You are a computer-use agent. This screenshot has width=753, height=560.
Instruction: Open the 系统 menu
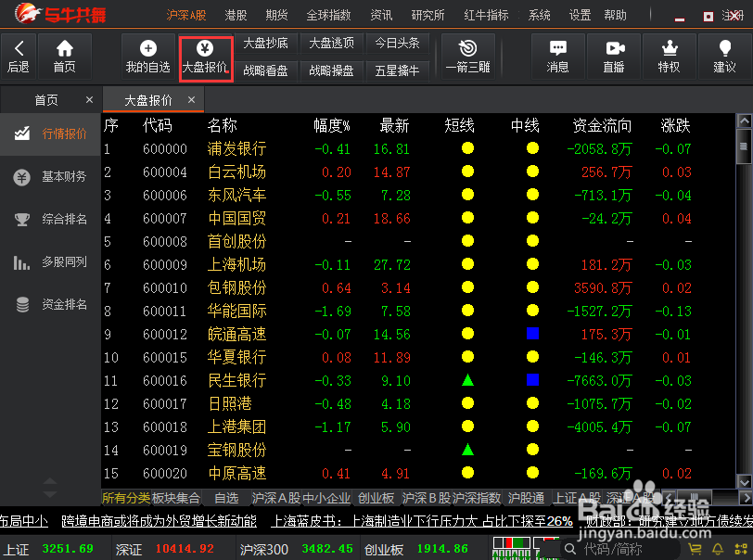pyautogui.click(x=540, y=16)
